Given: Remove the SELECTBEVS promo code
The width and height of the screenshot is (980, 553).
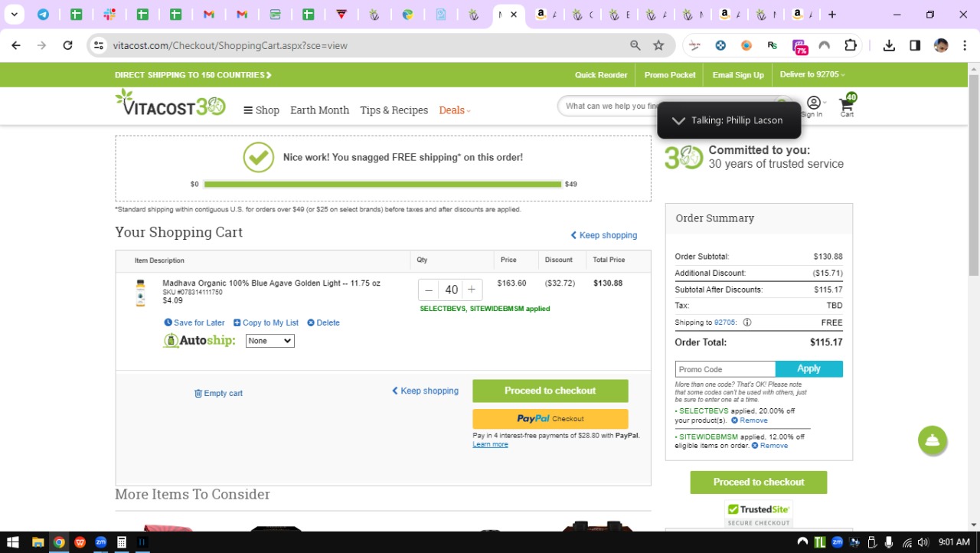Looking at the screenshot, I should pyautogui.click(x=750, y=420).
